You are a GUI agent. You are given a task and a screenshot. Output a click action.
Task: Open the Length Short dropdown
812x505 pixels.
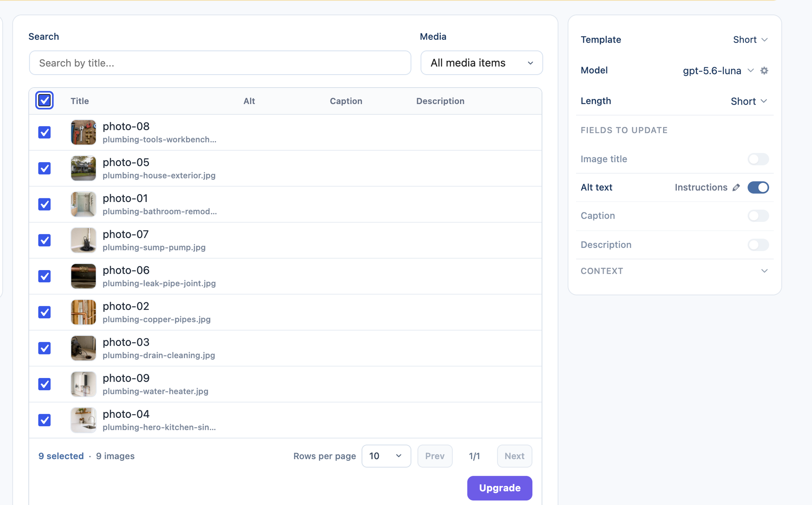point(749,101)
